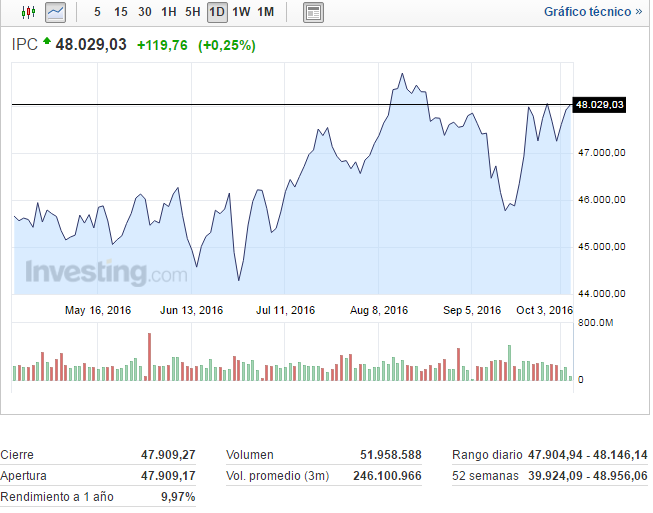Click the green up arrow beside IPC
653x513 pixels.
46,42
